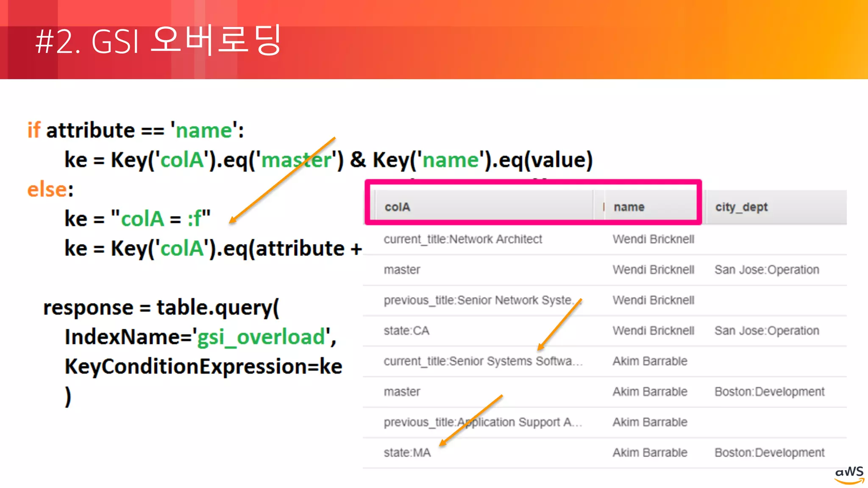
Task: Click the first San Jose:Operation cell
Action: 767,270
